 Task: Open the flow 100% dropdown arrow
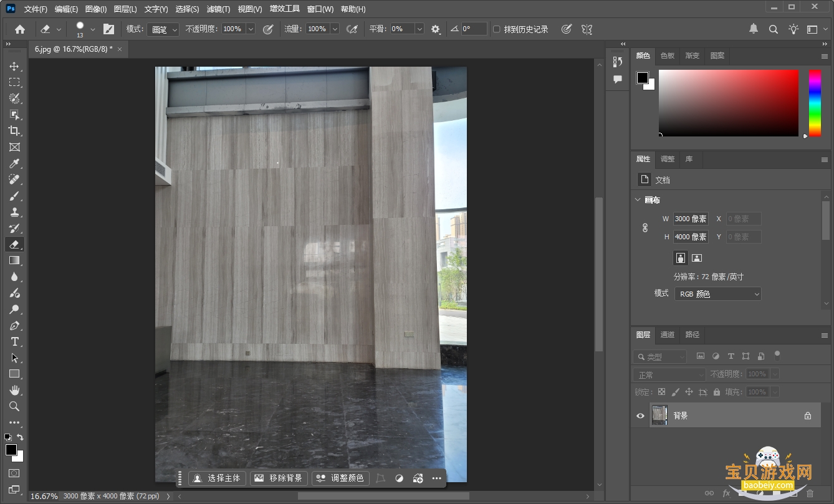335,29
